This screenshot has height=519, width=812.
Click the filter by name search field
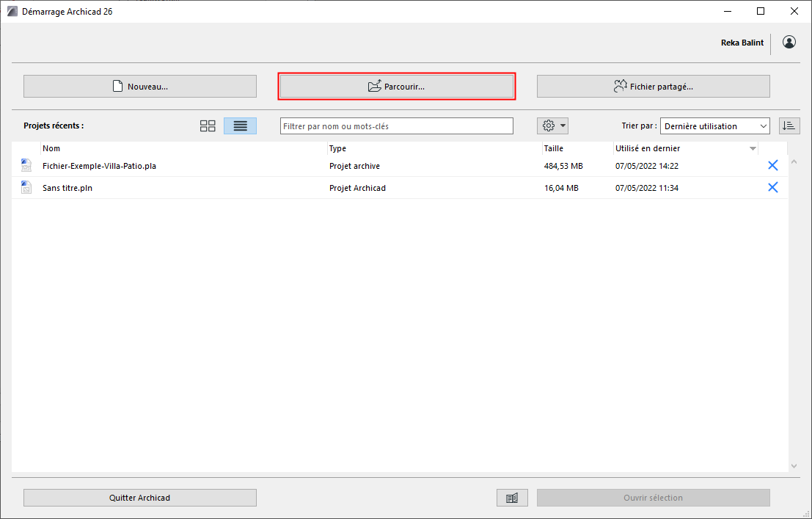(x=397, y=126)
